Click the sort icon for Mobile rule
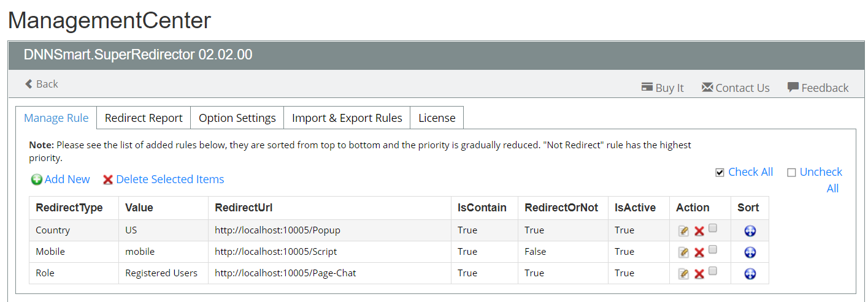The height and width of the screenshot is (302, 868). pos(750,252)
